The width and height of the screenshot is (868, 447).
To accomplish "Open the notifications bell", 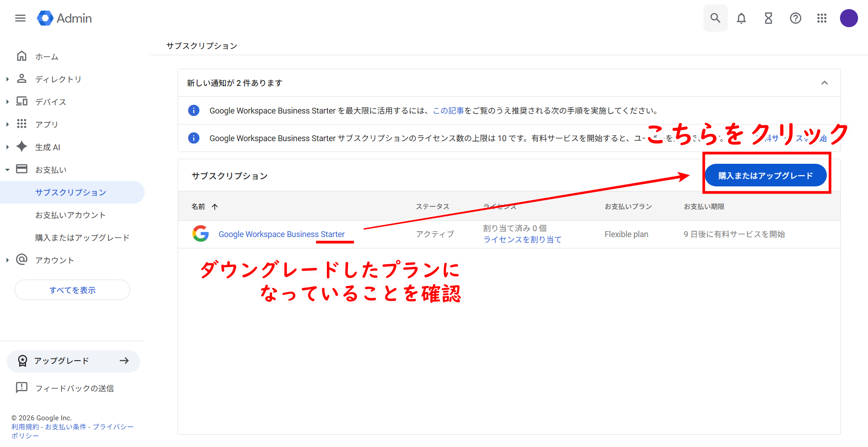I will click(x=741, y=18).
